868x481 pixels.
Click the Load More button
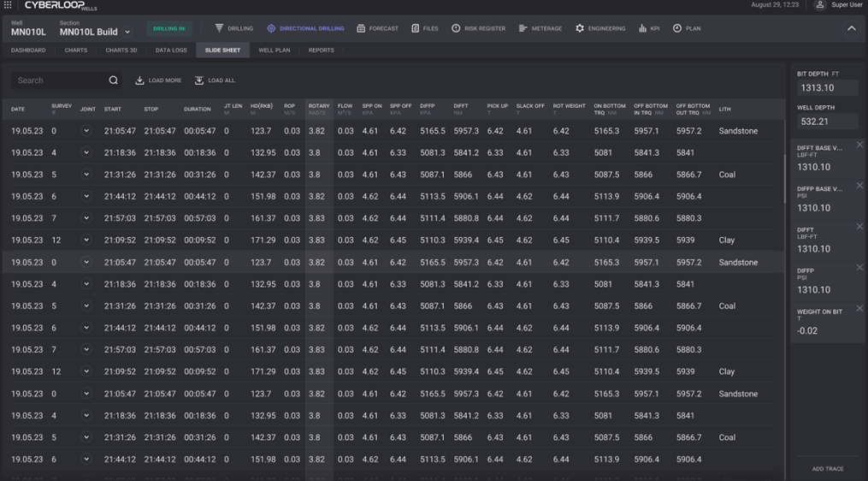click(158, 80)
